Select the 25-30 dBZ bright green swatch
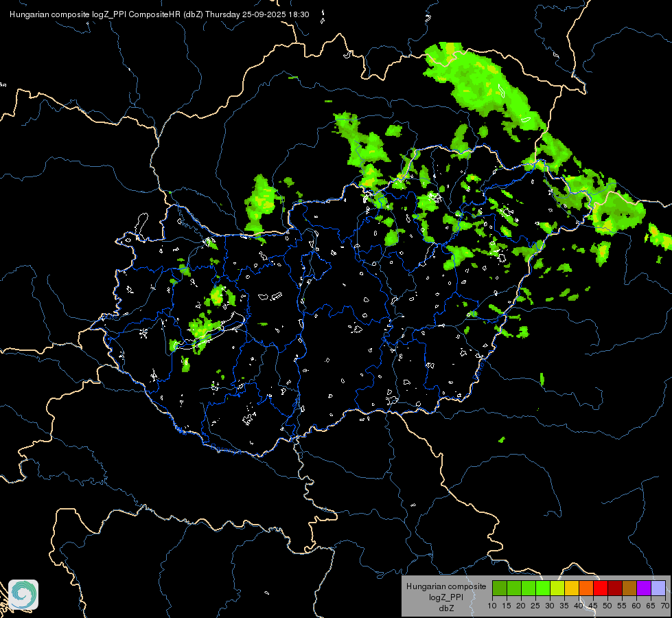Viewport: 672px width, 618px height. tap(543, 588)
